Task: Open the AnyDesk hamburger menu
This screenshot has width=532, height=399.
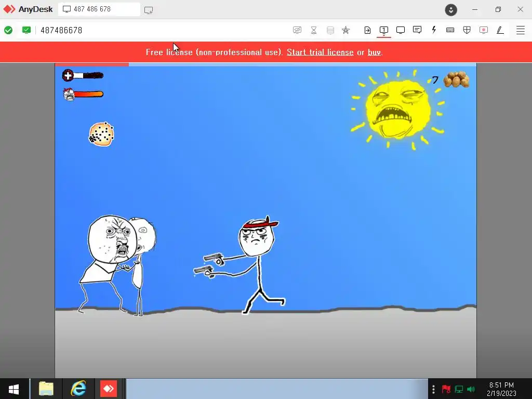Action: (x=521, y=30)
